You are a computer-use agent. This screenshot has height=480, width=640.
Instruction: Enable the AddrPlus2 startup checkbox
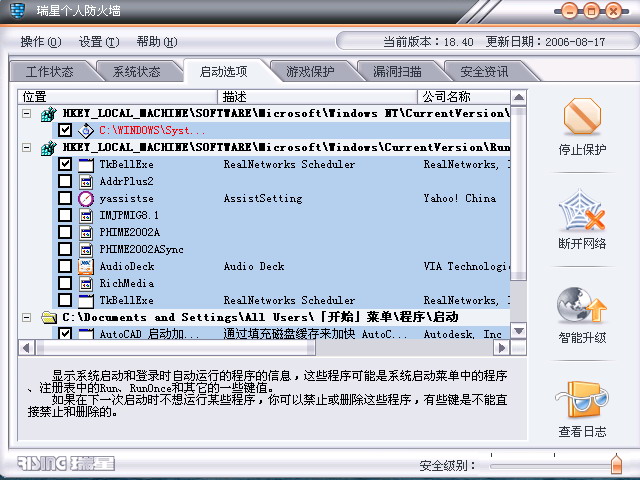point(65,182)
